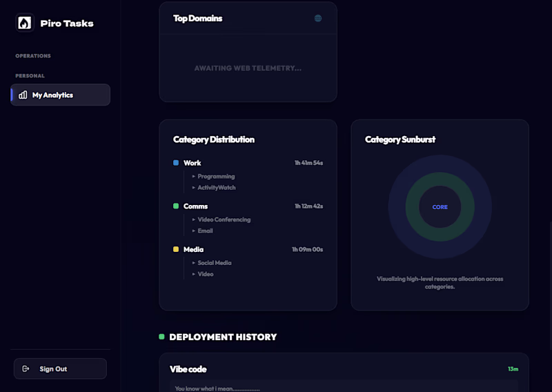Select the yellow Media category swatch
The image size is (552, 392).
[x=176, y=249]
